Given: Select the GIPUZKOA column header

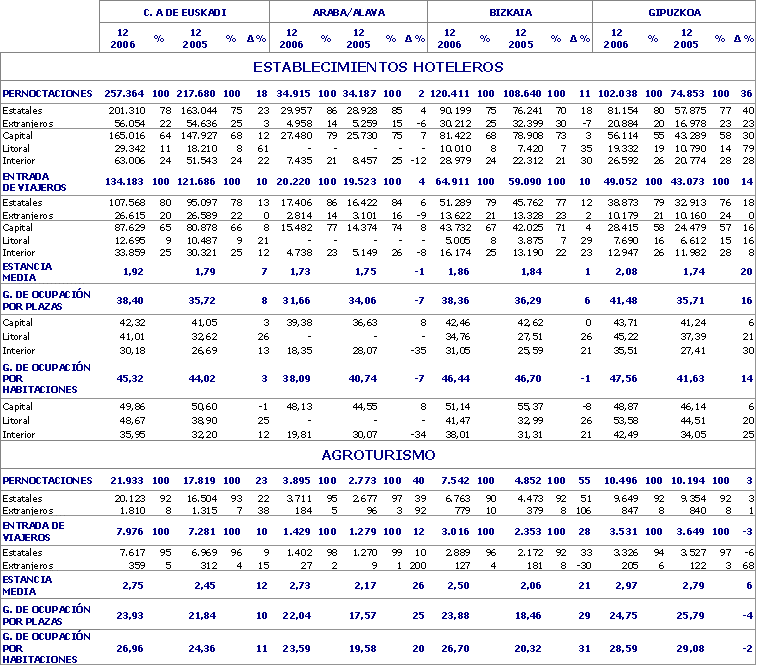Looking at the screenshot, I should [674, 12].
